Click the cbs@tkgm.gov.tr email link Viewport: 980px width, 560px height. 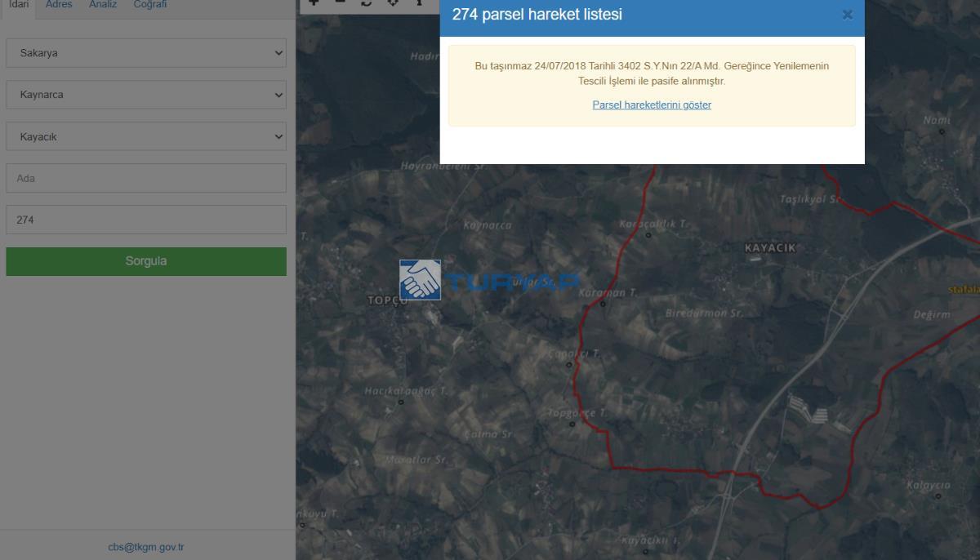click(146, 547)
